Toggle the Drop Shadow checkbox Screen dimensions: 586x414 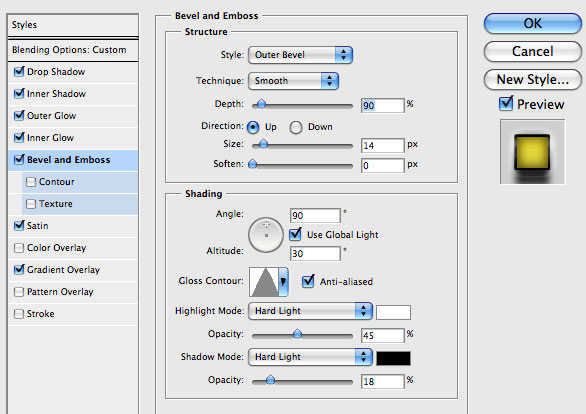pos(19,71)
